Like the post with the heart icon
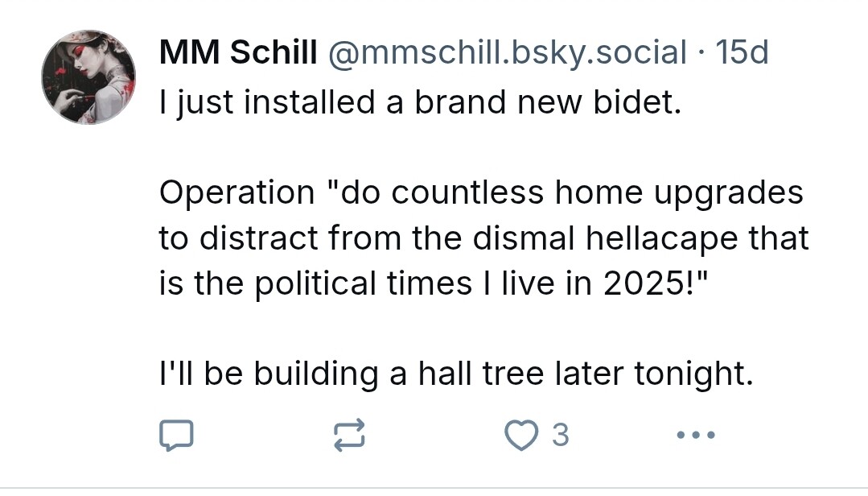This screenshot has width=868, height=496. (x=519, y=435)
